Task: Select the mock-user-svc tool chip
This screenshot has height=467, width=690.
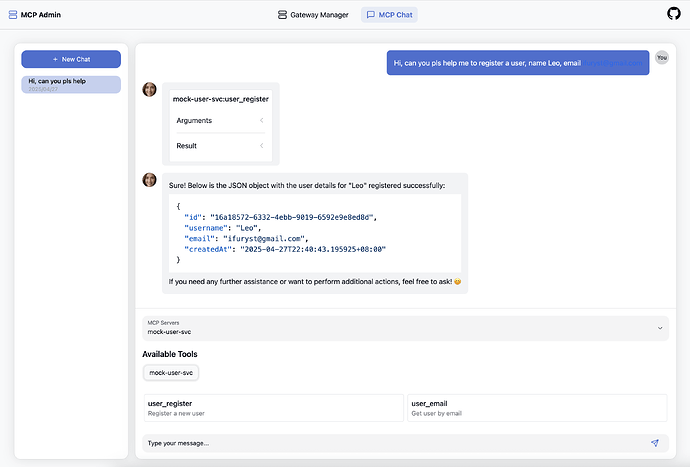Action: [170, 373]
